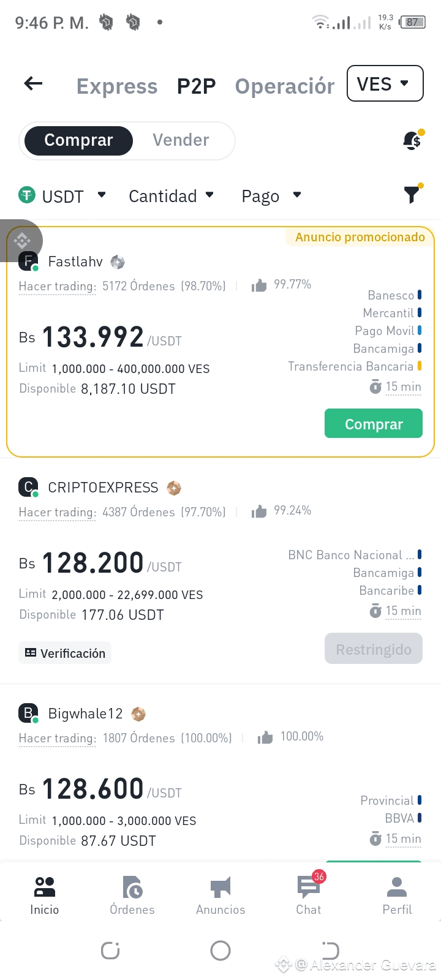The image size is (441, 980).
Task: Open the VES currency dropdown
Action: coord(385,83)
